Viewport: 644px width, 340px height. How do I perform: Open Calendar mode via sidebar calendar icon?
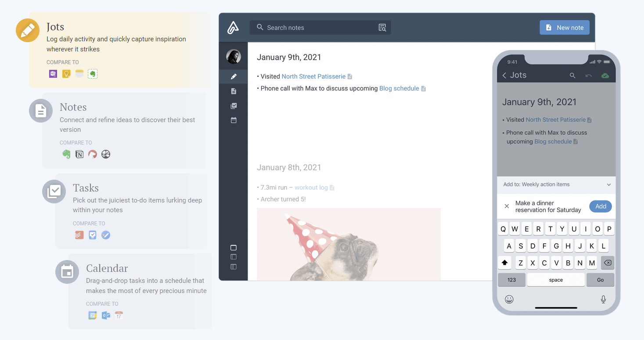coord(234,120)
